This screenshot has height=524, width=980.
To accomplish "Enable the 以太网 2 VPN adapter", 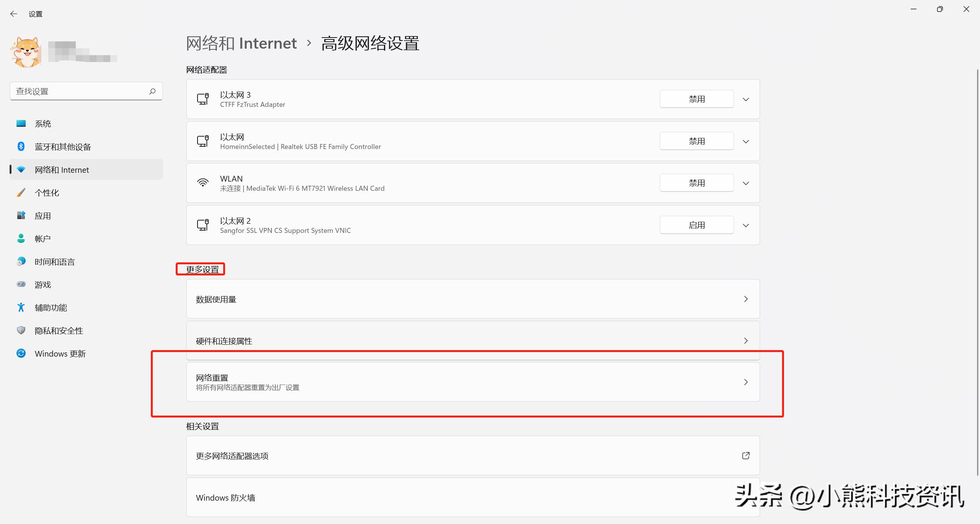I will 696,225.
